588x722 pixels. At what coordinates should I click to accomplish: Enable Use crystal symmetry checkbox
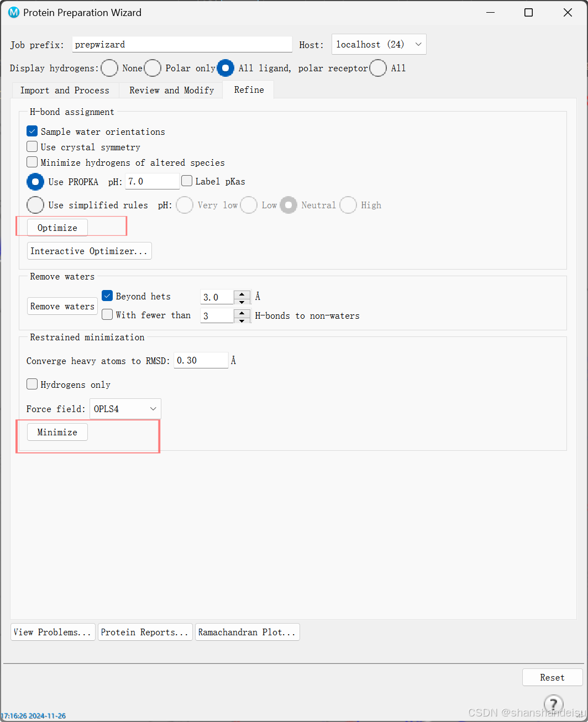32,147
